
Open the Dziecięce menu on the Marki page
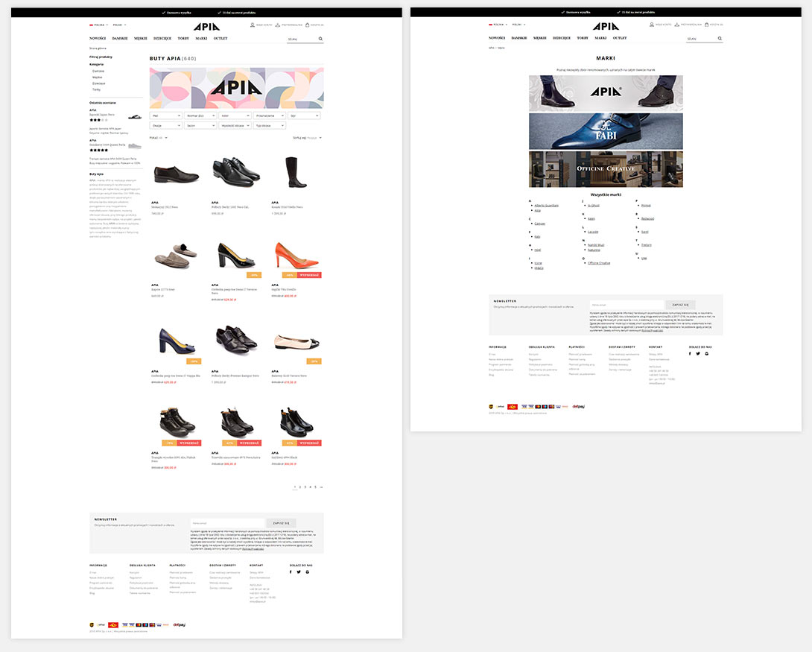coord(562,38)
